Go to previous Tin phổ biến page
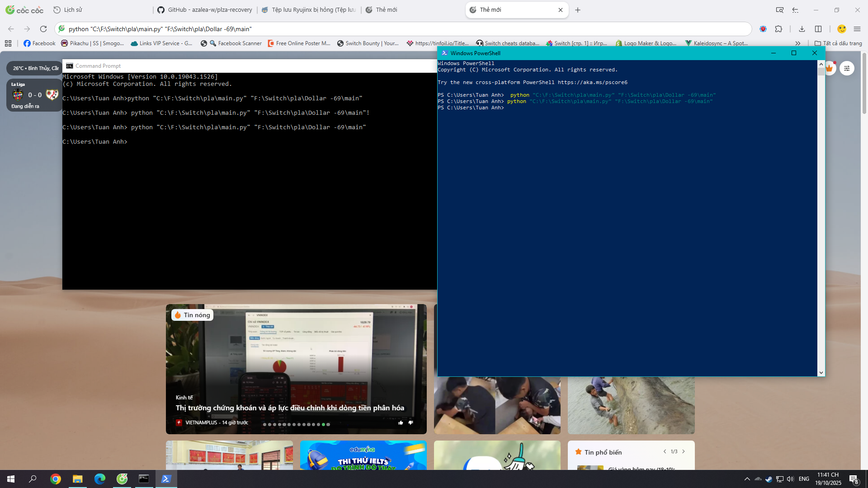 coord(665,451)
